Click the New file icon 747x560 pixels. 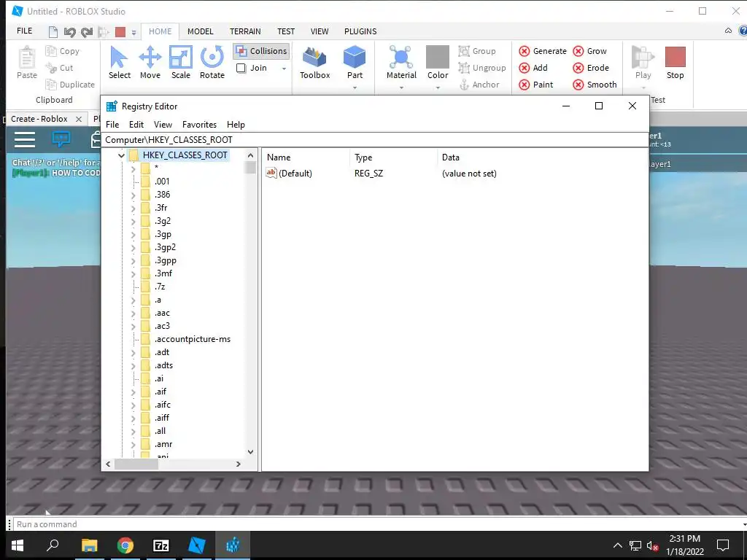[53, 32]
